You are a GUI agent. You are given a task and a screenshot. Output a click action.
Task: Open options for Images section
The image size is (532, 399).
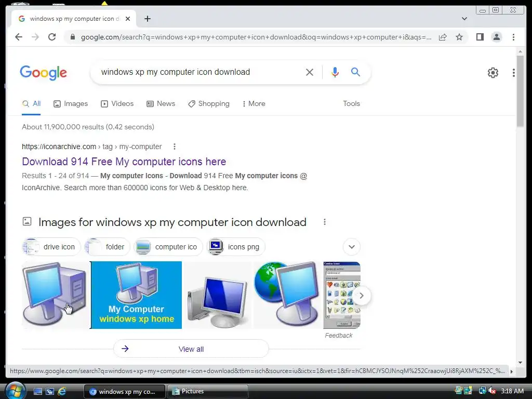[325, 222]
